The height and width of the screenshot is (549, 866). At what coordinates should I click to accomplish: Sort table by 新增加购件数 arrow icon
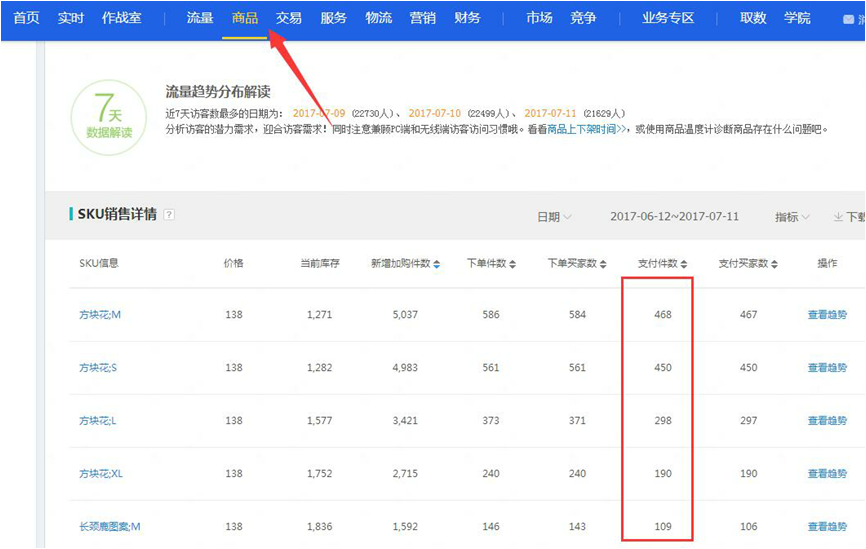point(437,264)
